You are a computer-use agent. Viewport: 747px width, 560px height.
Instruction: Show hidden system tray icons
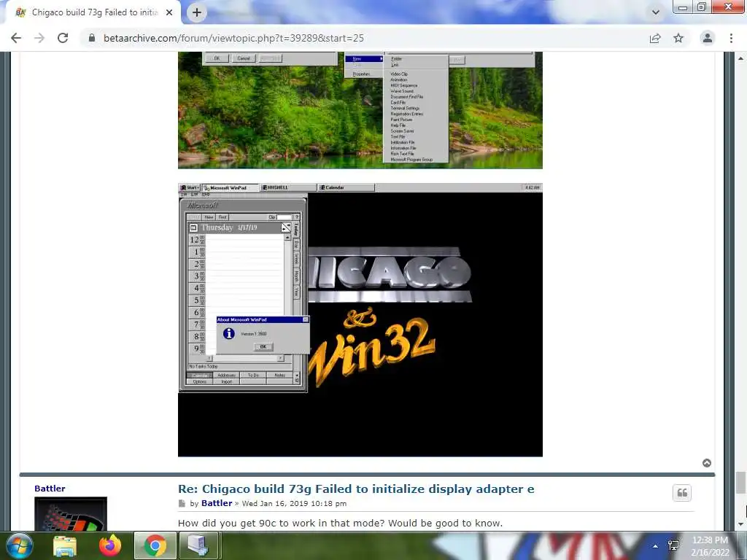tap(656, 545)
